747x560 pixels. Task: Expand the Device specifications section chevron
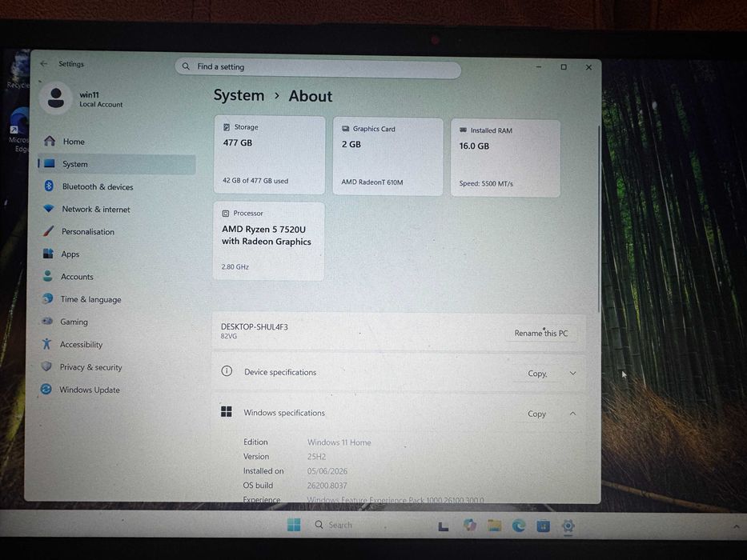[x=572, y=374]
